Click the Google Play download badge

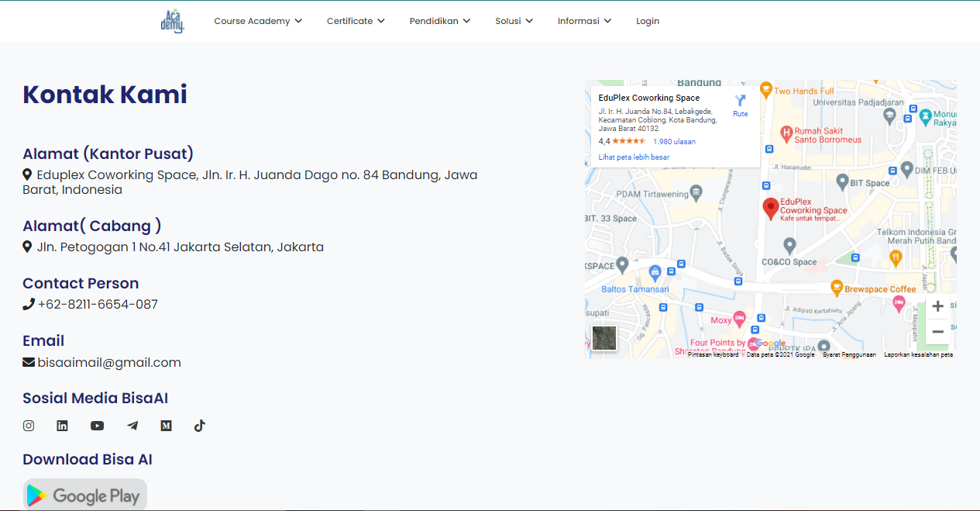(84, 495)
